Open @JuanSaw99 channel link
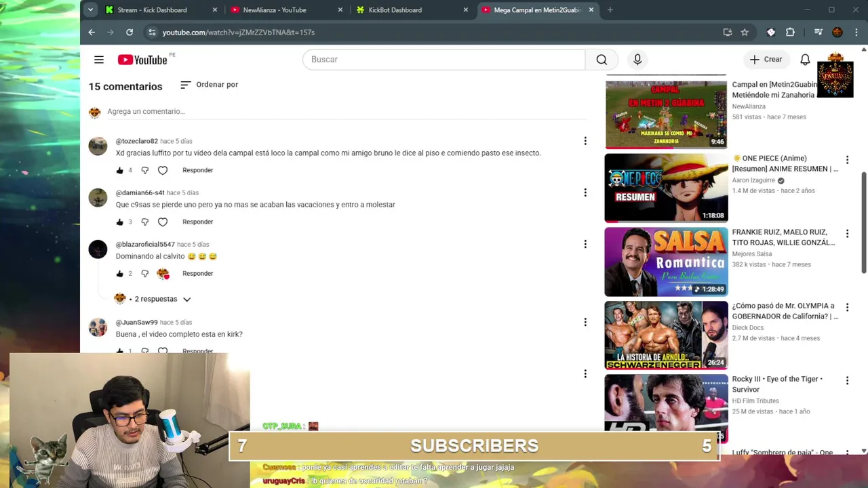The height and width of the screenshot is (488, 868). [x=136, y=322]
